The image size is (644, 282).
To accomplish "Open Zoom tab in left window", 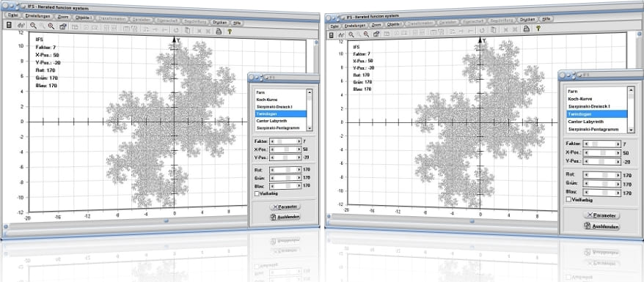I will pos(62,17).
